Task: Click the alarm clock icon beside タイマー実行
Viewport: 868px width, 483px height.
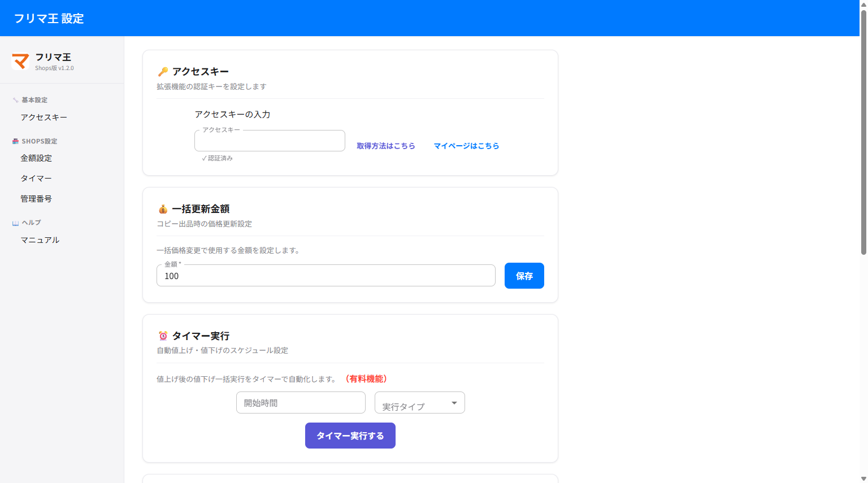Action: pyautogui.click(x=162, y=336)
